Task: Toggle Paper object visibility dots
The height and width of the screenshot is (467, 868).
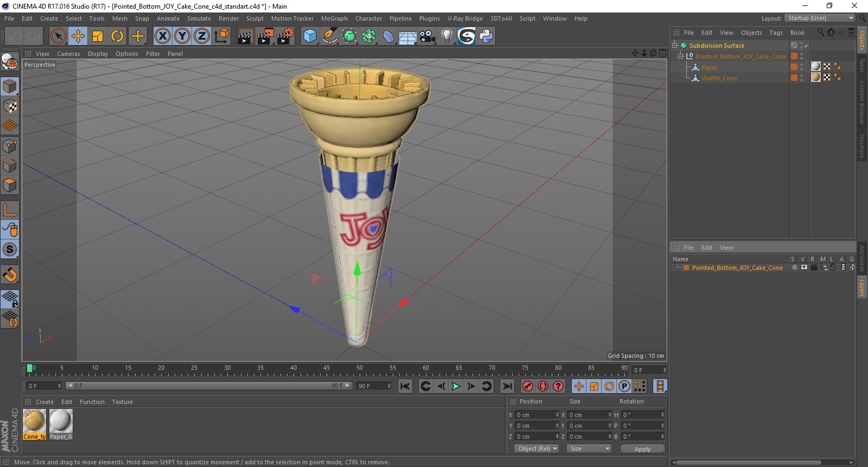Action: pyautogui.click(x=801, y=67)
